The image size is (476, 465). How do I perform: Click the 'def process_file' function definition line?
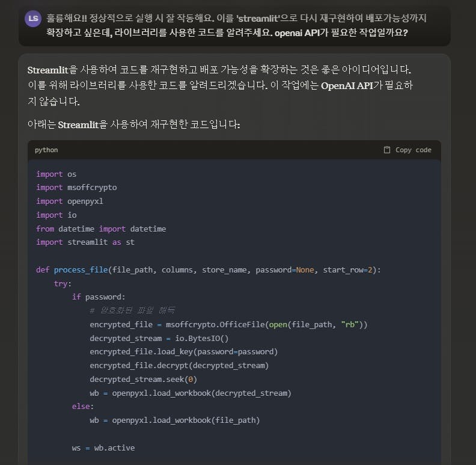[x=208, y=270]
